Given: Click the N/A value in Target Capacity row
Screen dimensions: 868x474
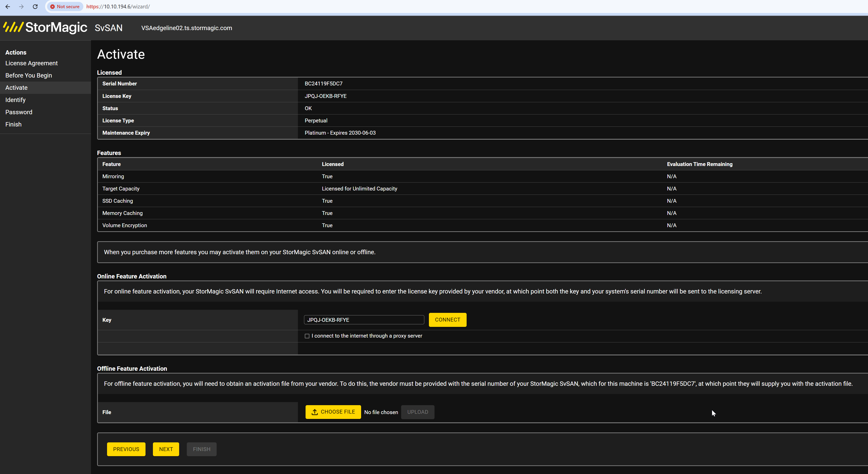Looking at the screenshot, I should point(672,189).
